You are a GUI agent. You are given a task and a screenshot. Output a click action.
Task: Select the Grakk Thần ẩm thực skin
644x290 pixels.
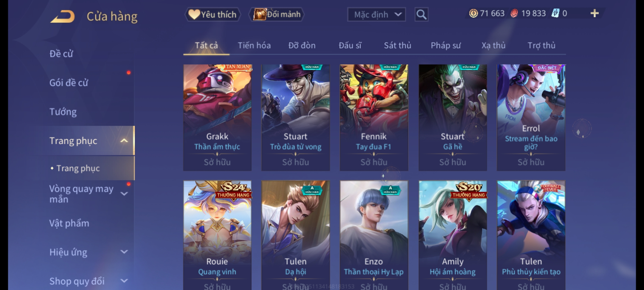[x=217, y=118]
